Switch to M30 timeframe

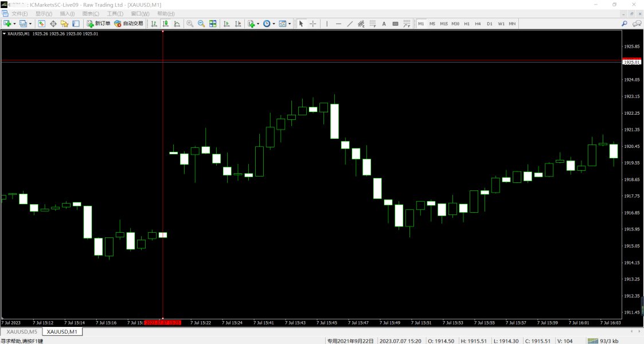pos(455,24)
